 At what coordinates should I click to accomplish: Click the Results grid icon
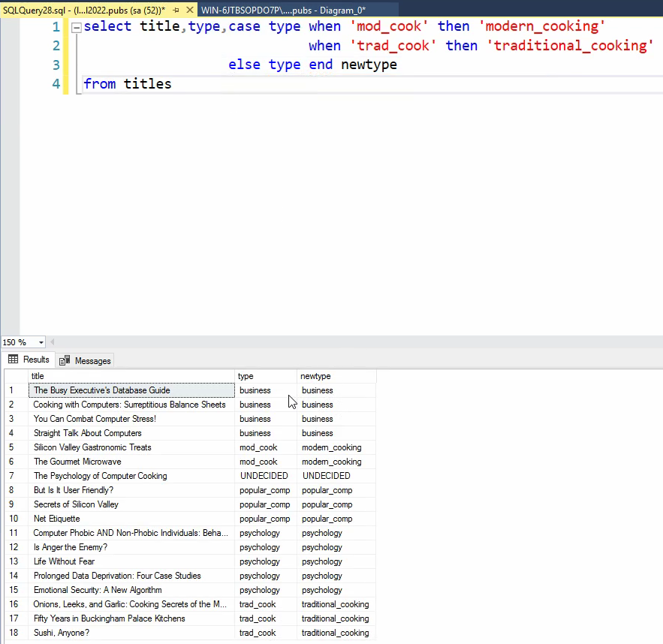[x=13, y=360]
